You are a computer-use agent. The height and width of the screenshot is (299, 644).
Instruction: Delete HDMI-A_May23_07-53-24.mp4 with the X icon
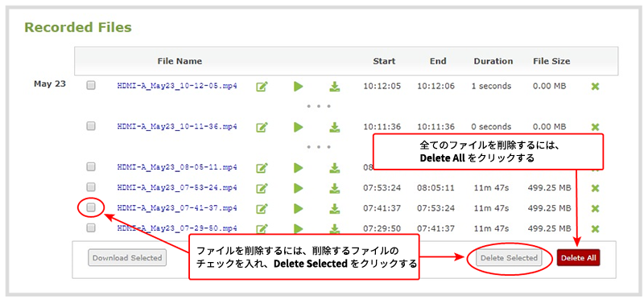click(x=595, y=188)
